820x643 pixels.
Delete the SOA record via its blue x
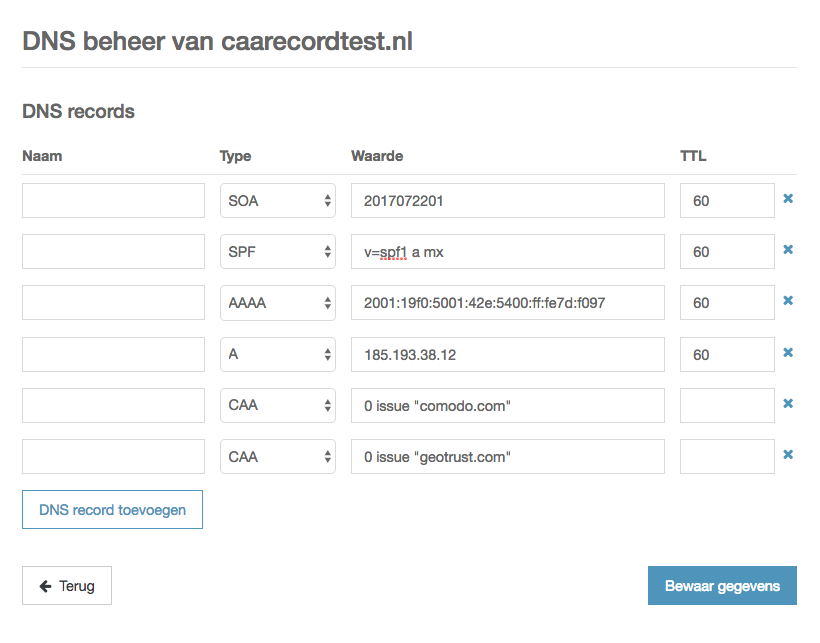(x=788, y=198)
